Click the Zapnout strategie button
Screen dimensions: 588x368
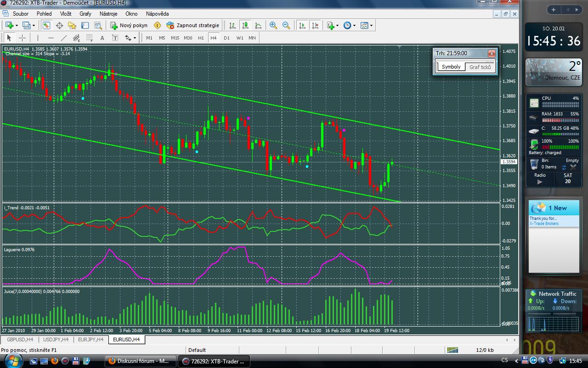pyautogui.click(x=193, y=25)
